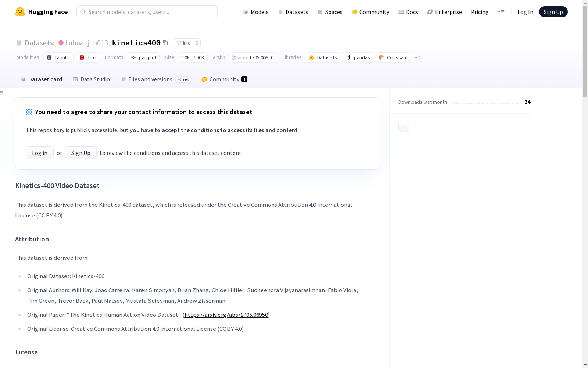Expand the additional navigation menu icon
The image size is (588, 368).
click(501, 12)
